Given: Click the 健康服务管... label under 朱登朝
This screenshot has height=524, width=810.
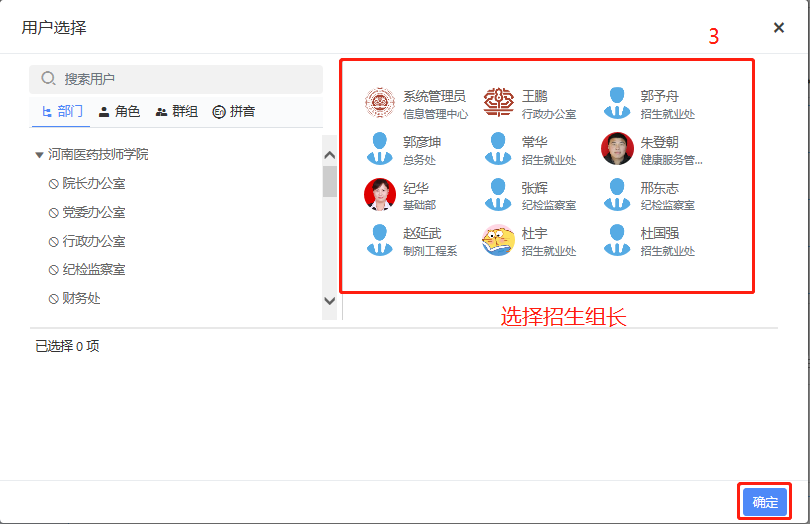Looking at the screenshot, I should click(671, 160).
